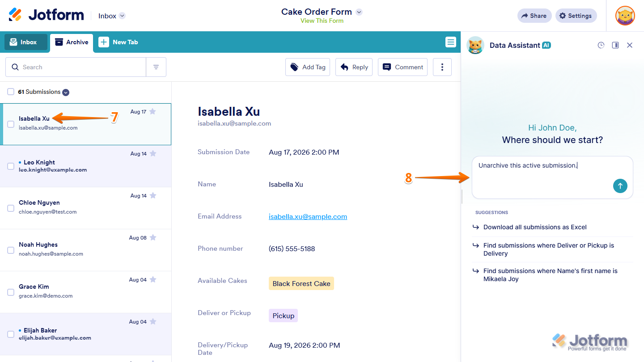Click the isabella.xu@sample.com email link
The height and width of the screenshot is (362, 644).
[308, 216]
